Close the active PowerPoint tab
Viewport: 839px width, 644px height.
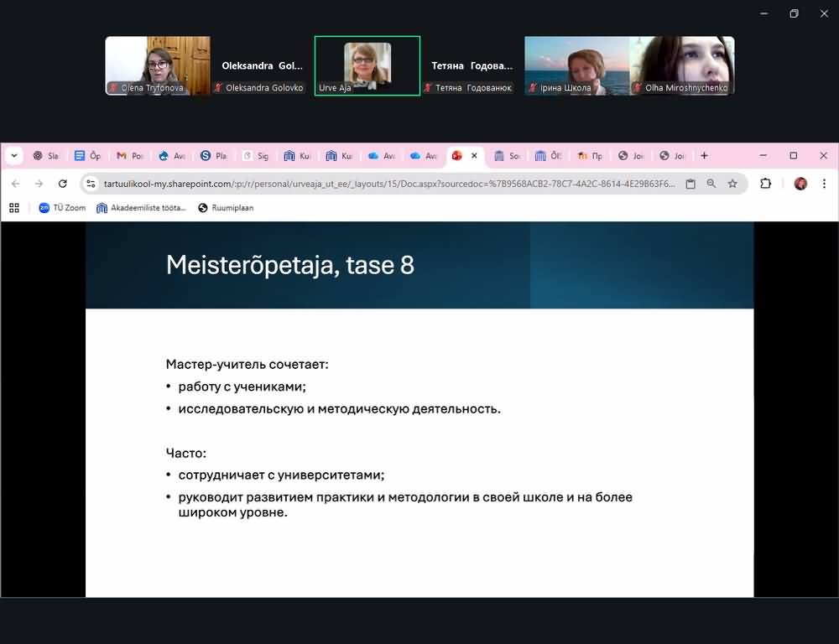coord(474,156)
